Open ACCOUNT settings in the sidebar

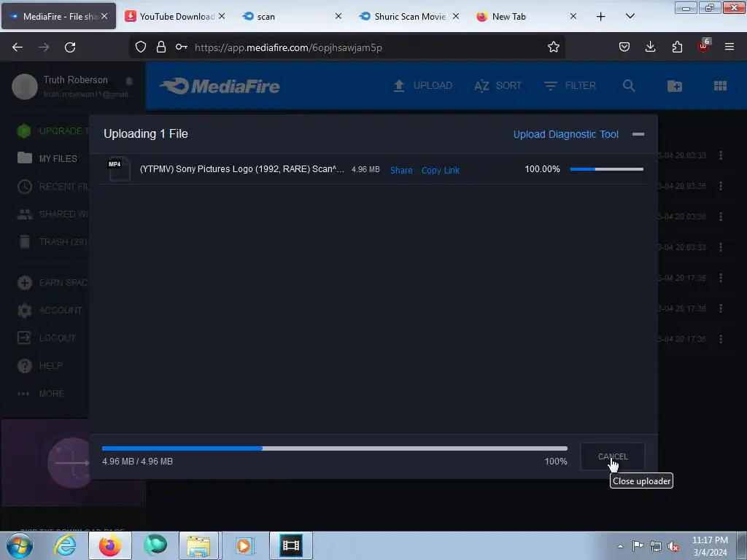tap(50, 311)
